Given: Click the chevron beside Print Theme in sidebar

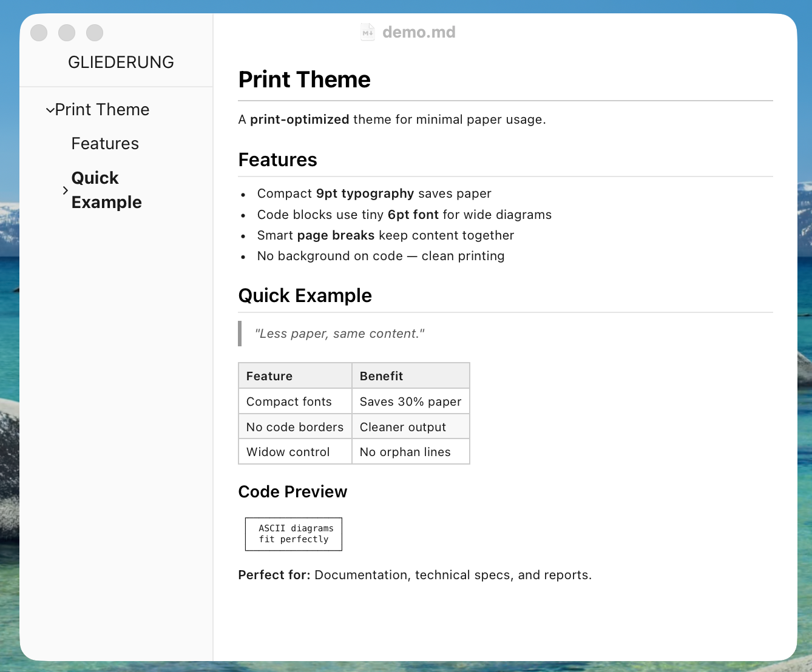Looking at the screenshot, I should point(50,109).
